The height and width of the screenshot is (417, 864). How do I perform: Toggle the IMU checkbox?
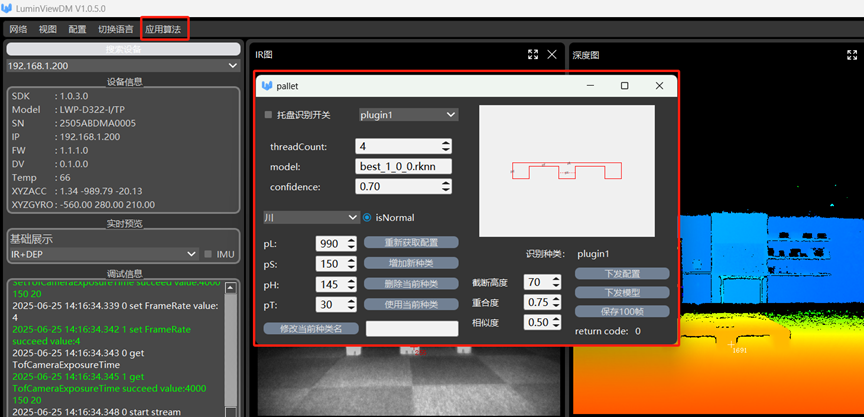coord(208,254)
